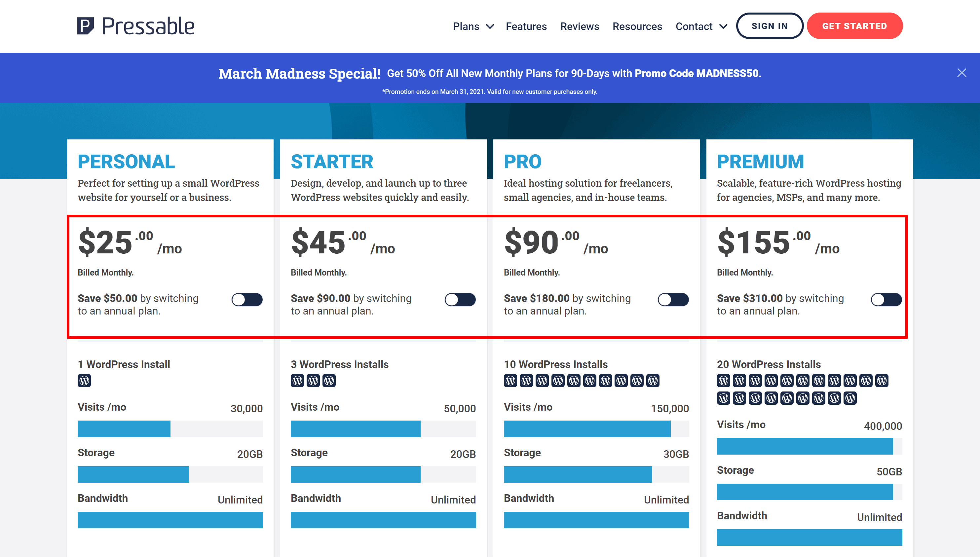Click first WordPress icon in Starter plan
Viewport: 980px width, 557px height.
297,381
